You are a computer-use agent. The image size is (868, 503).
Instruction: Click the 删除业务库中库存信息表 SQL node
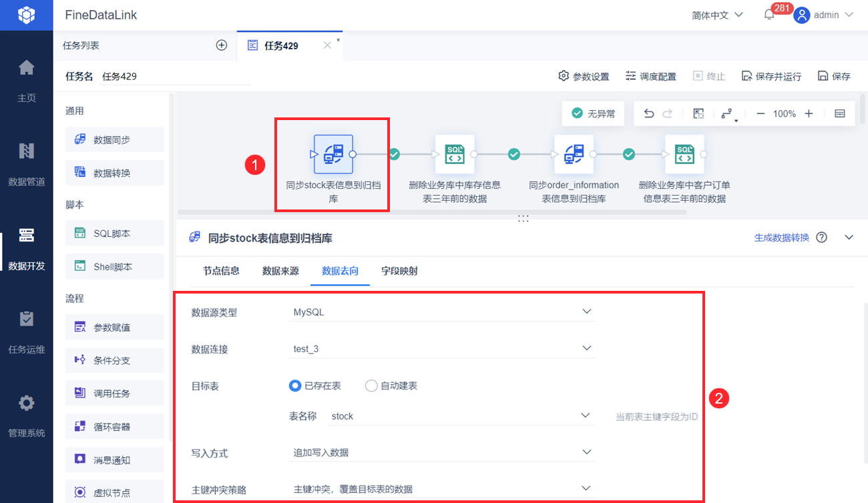[x=455, y=154]
